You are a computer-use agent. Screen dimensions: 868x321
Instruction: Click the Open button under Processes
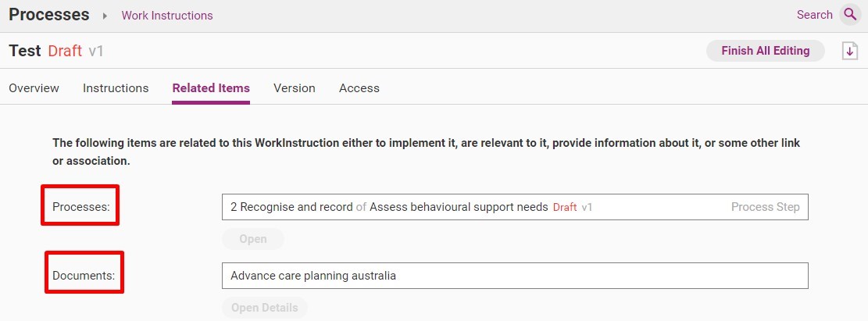tap(253, 239)
